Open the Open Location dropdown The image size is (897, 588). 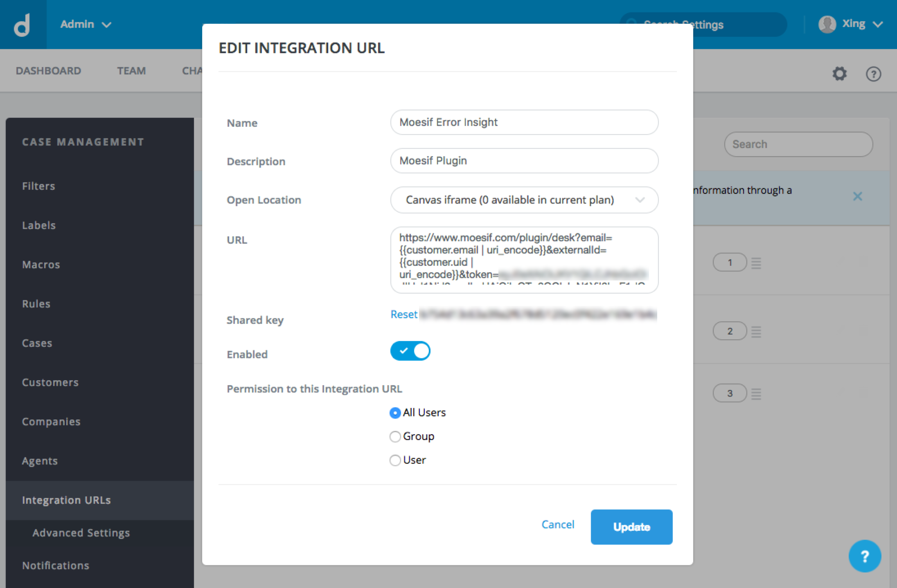524,200
